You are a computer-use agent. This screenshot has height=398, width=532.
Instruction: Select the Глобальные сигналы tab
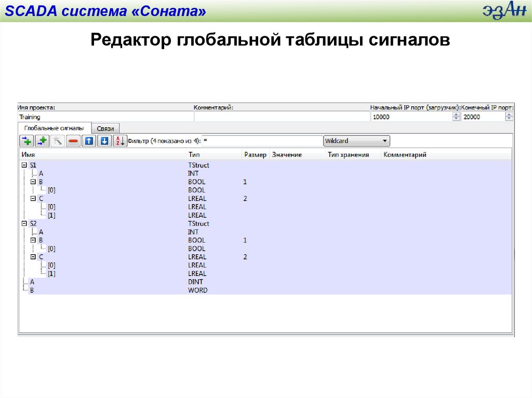tap(54, 128)
